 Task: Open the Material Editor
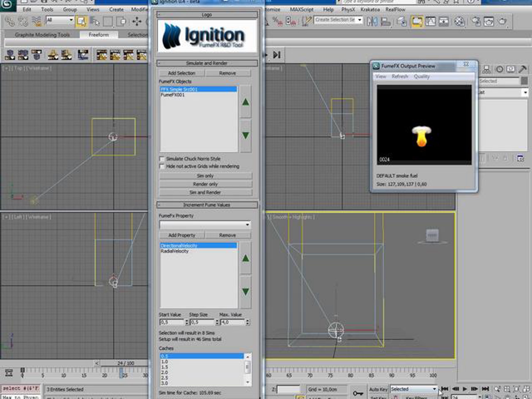pos(459,22)
